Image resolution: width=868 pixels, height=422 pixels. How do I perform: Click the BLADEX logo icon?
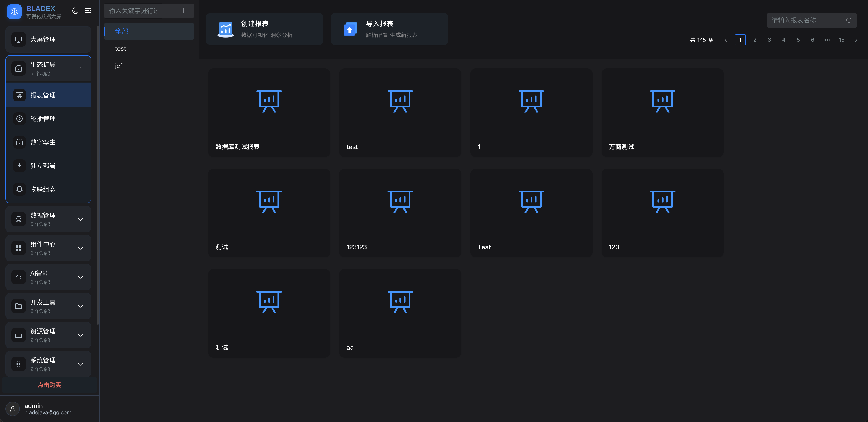tap(14, 12)
